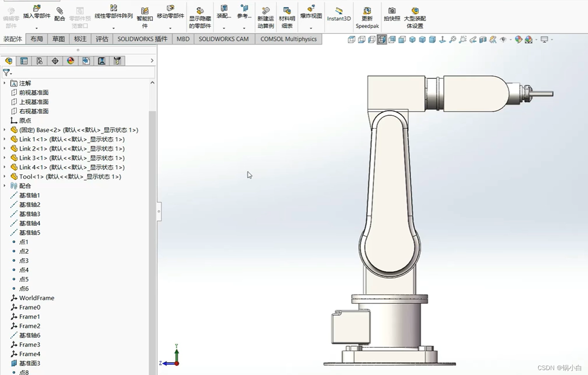Click the Section View icon
Image resolution: width=588 pixels, height=375 pixels.
tap(483, 40)
